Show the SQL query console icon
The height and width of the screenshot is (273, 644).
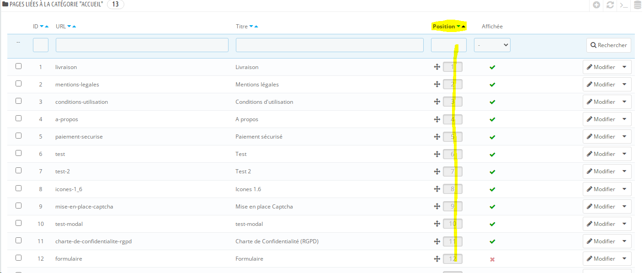point(623,5)
